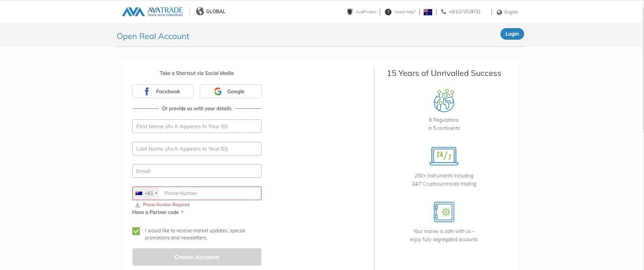Click the Need Help question mark icon

click(x=388, y=12)
